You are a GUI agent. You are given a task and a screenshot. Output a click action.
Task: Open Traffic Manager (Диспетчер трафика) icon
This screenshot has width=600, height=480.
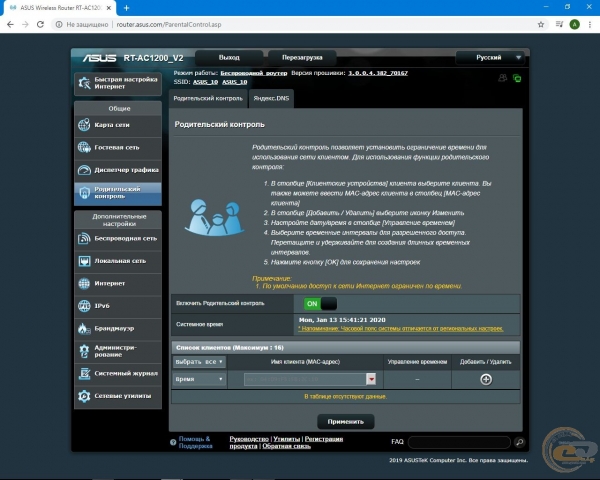84,170
